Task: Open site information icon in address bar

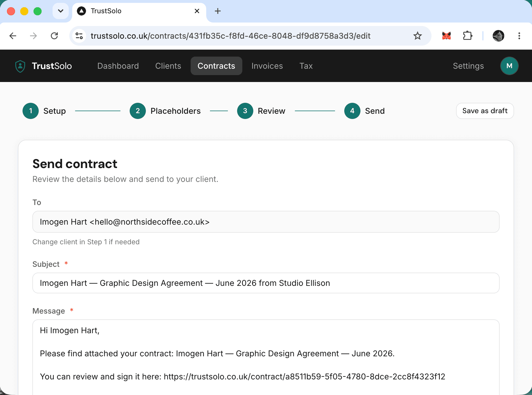Action: click(x=79, y=36)
